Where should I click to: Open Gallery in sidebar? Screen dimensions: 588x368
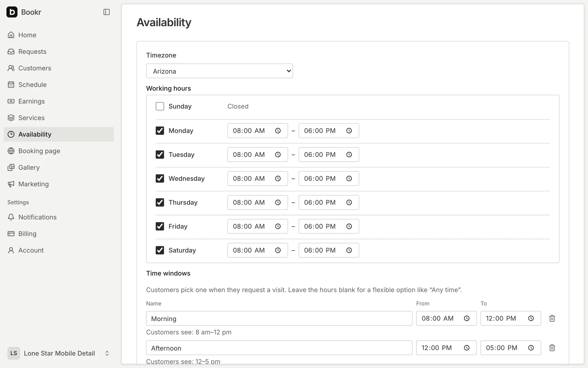coord(59,168)
